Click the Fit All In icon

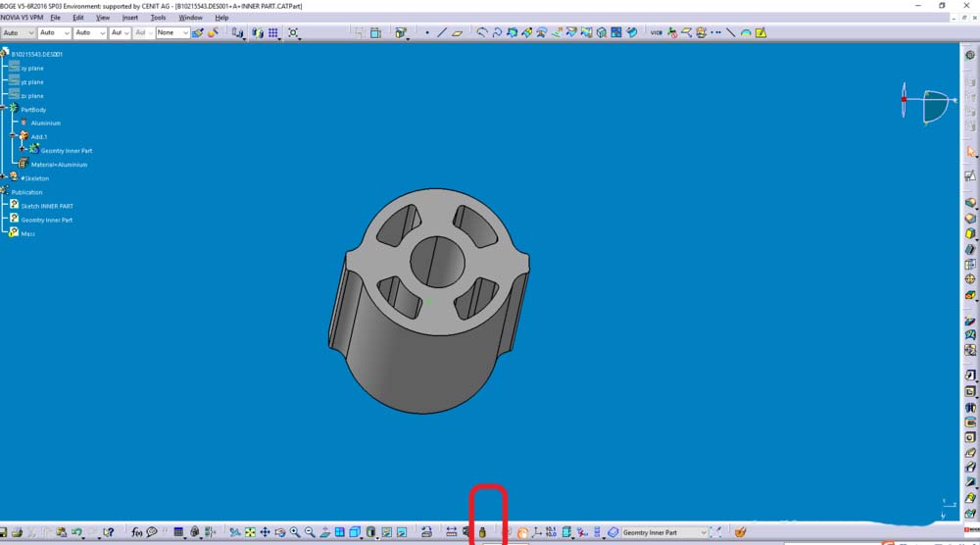(250, 532)
